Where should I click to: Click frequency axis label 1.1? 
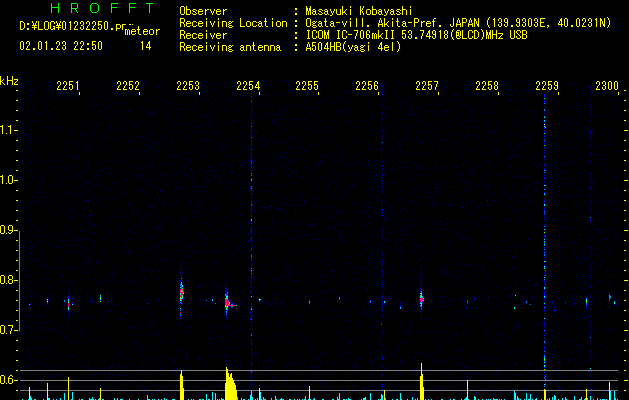7,130
